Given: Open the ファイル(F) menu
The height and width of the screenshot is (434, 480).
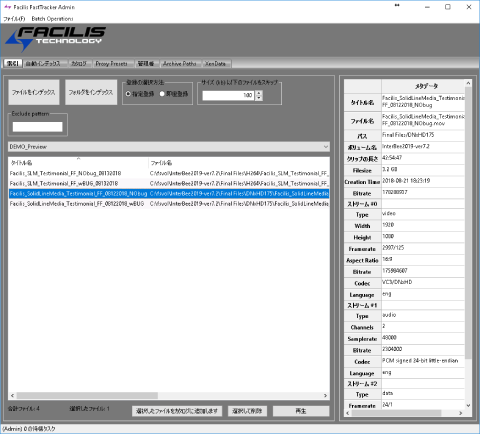Looking at the screenshot, I should [x=14, y=19].
